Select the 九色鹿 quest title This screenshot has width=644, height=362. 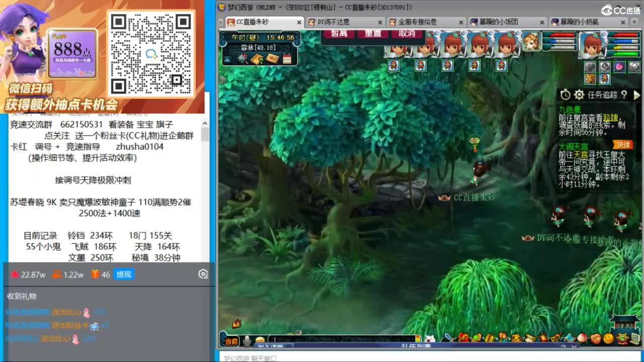pos(570,109)
